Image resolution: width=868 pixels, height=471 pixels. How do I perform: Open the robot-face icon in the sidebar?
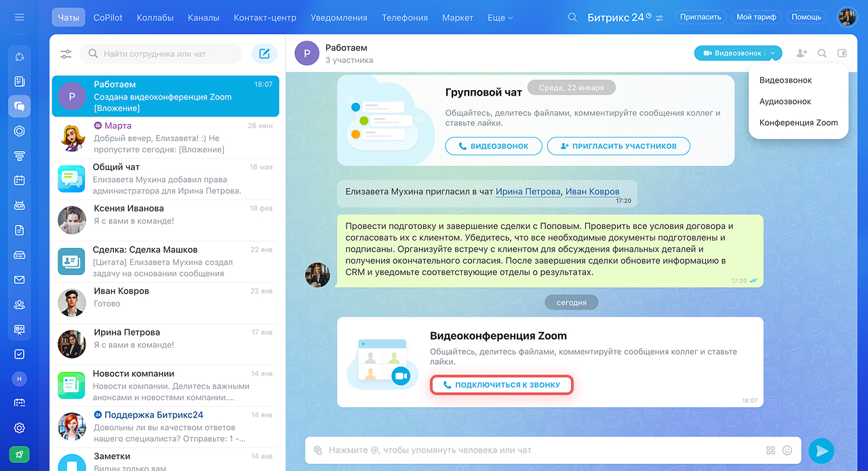coord(19,205)
